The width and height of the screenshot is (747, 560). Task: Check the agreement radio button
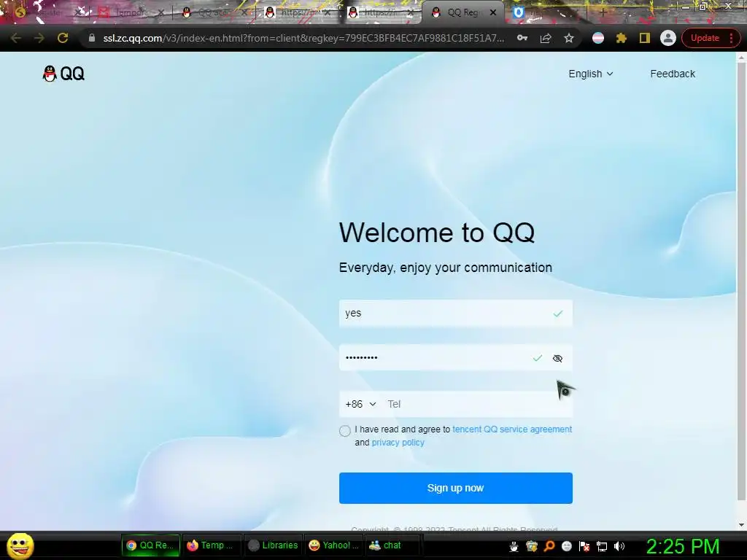coord(345,431)
